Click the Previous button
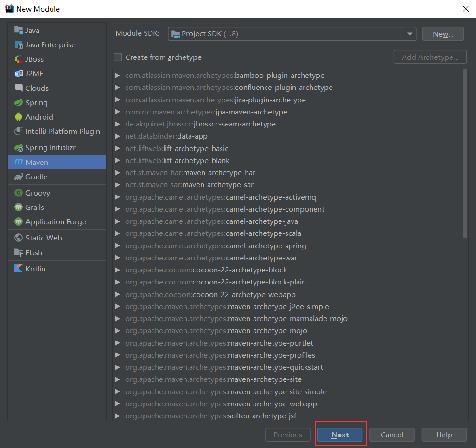This screenshot has height=448, width=476. tap(288, 435)
